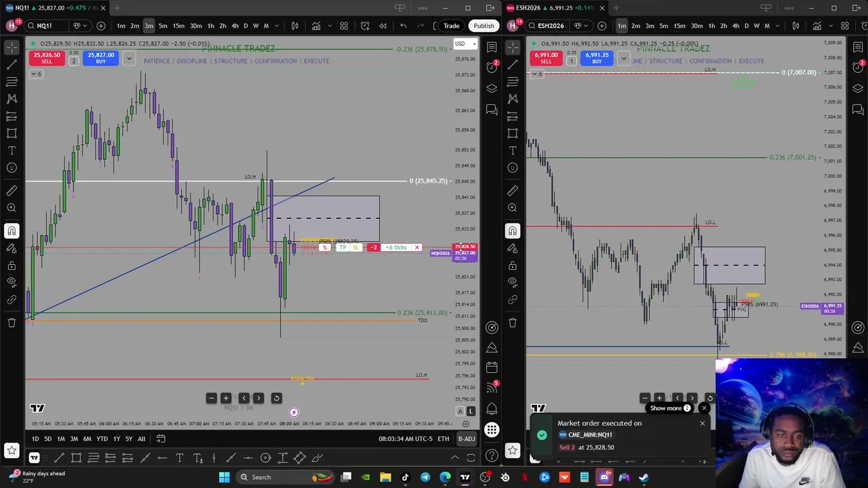Open Indicators in NQ1! window toolbar

(316, 26)
